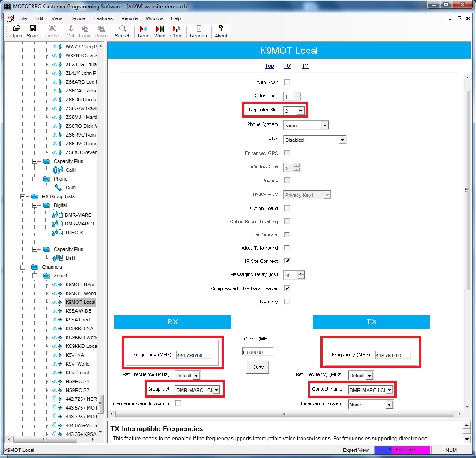Image resolution: width=476 pixels, height=458 pixels.
Task: Open the File menu
Action: pos(23,18)
